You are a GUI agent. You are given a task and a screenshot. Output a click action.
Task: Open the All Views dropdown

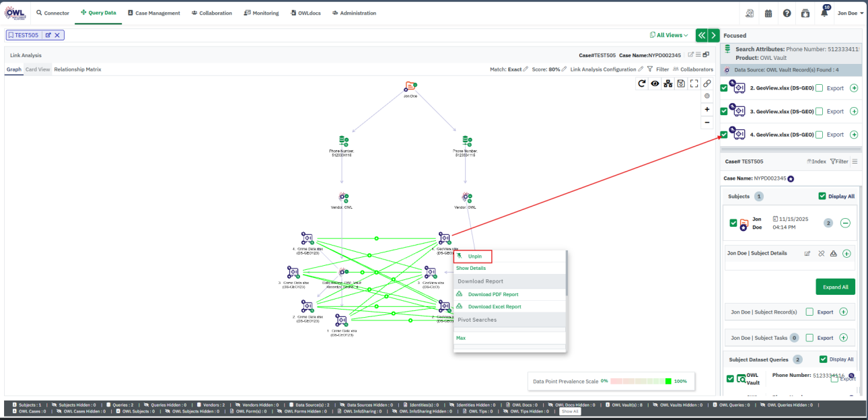coord(669,35)
